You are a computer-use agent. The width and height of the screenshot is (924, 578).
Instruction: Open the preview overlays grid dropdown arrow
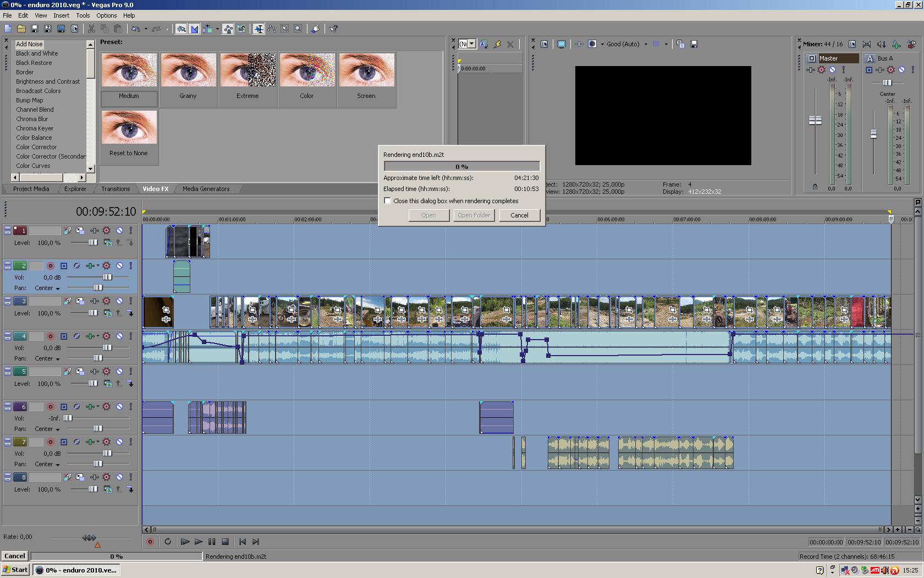coord(666,44)
